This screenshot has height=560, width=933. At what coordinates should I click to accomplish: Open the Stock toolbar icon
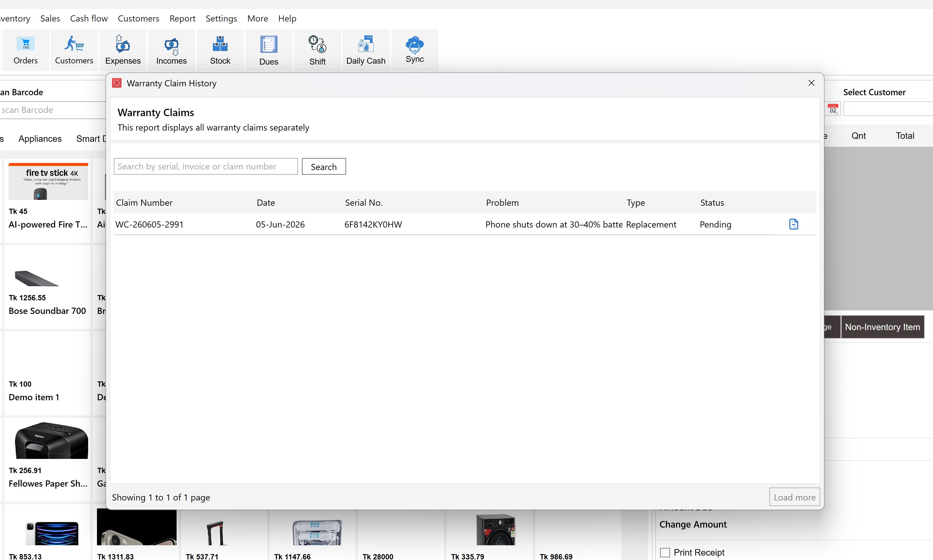[220, 50]
